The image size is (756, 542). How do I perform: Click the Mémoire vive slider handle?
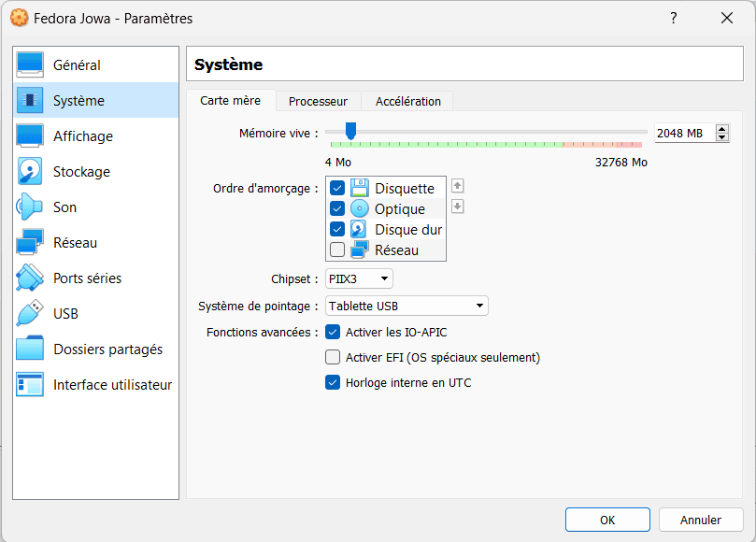pos(351,131)
